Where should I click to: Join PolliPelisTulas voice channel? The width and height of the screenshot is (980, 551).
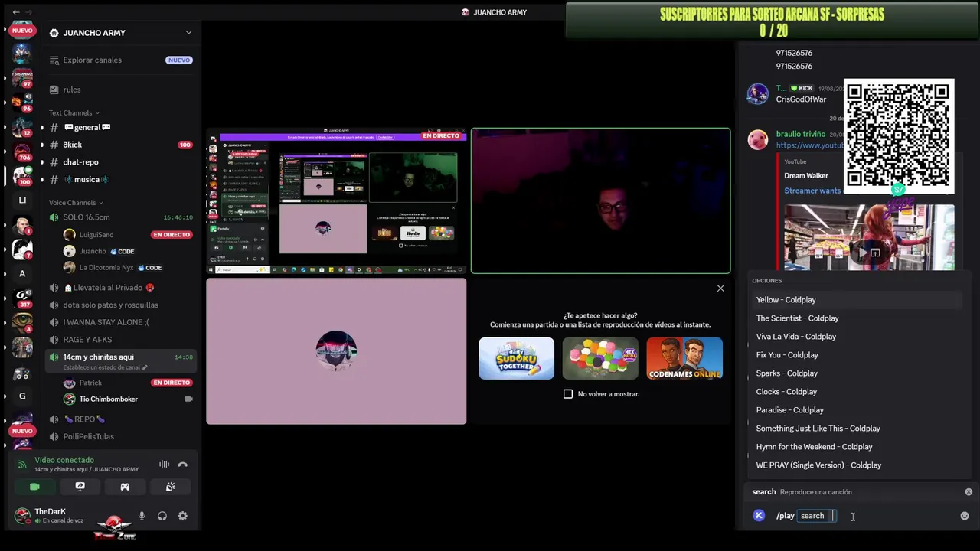point(121,437)
